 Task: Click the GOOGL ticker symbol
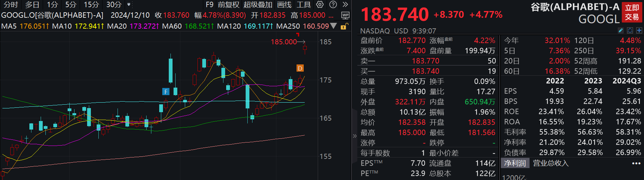click(x=599, y=19)
